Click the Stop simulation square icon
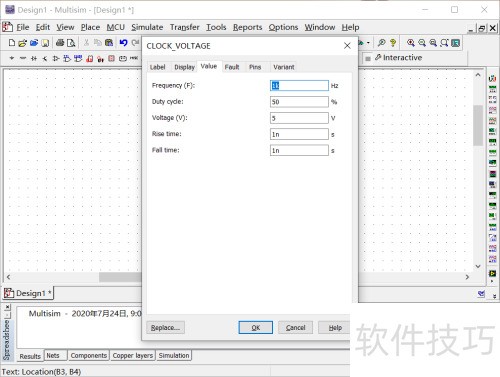The image size is (500, 377). click(x=368, y=59)
